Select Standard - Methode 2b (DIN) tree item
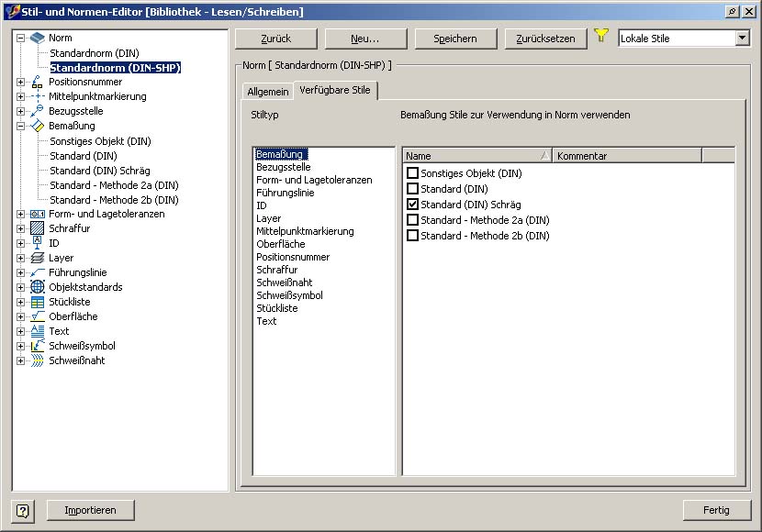The image size is (762, 532). click(114, 200)
